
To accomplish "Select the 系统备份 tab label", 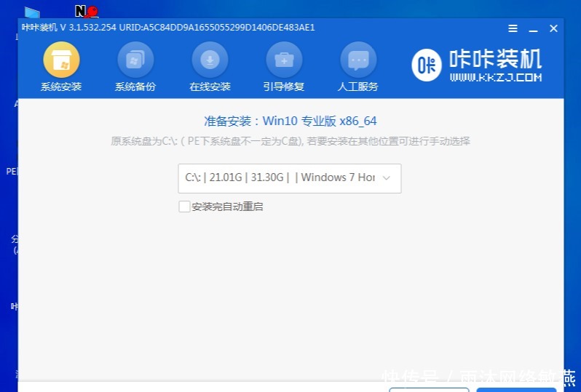I will pyautogui.click(x=135, y=87).
